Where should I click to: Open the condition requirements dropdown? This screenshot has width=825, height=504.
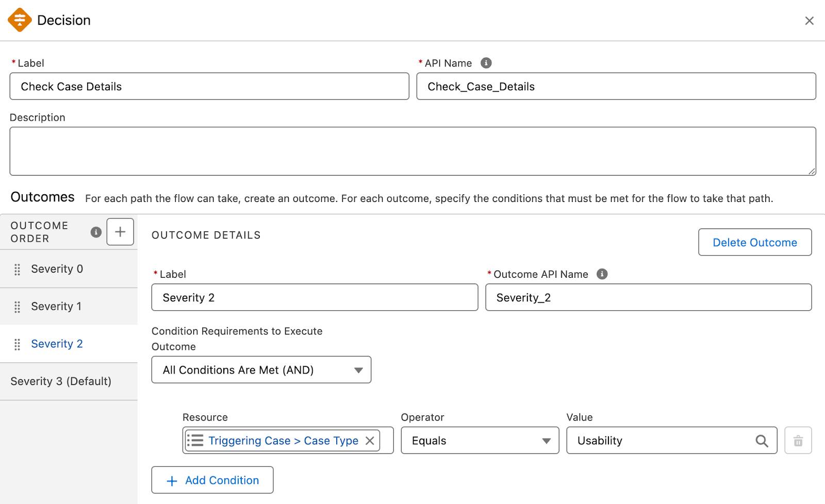coord(261,370)
